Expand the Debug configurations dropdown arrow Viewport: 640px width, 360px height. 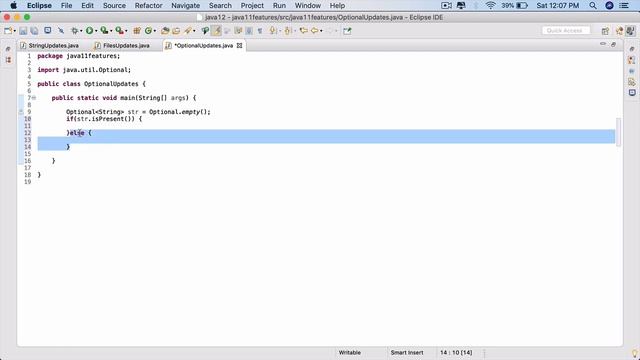81,31
